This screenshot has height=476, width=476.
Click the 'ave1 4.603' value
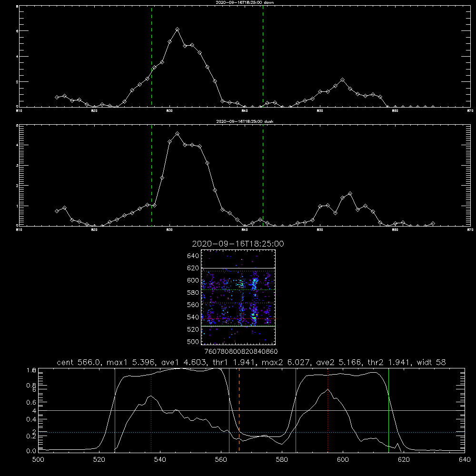185,362
